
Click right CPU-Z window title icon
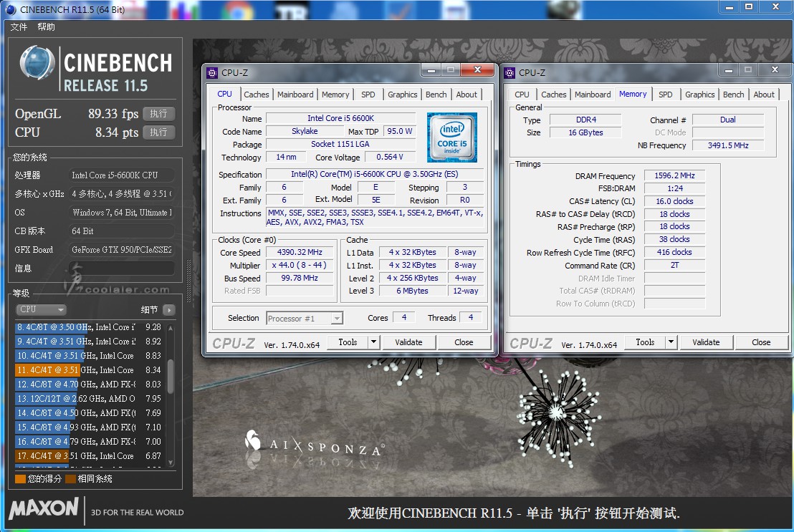click(x=510, y=73)
